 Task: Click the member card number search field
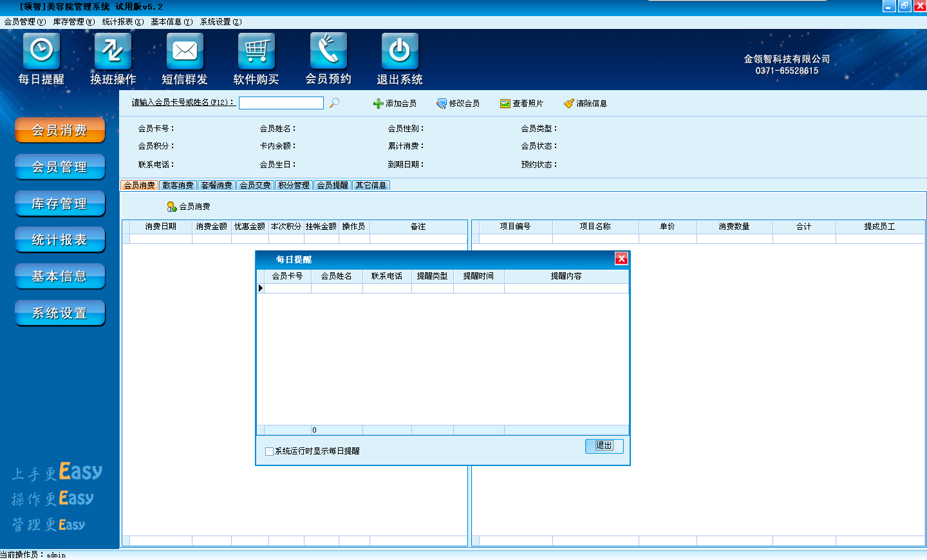click(x=281, y=103)
